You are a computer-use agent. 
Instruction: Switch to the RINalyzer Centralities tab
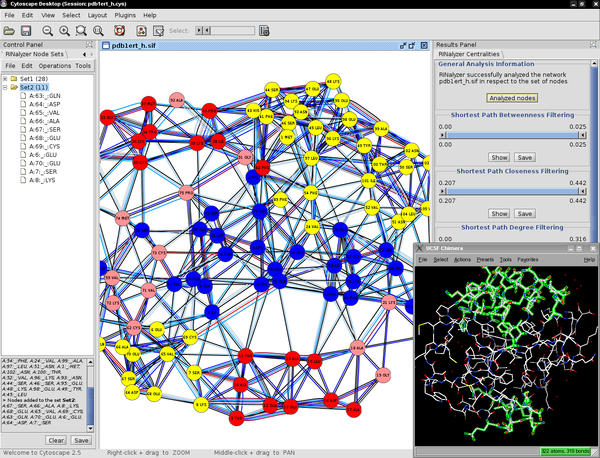pos(469,54)
